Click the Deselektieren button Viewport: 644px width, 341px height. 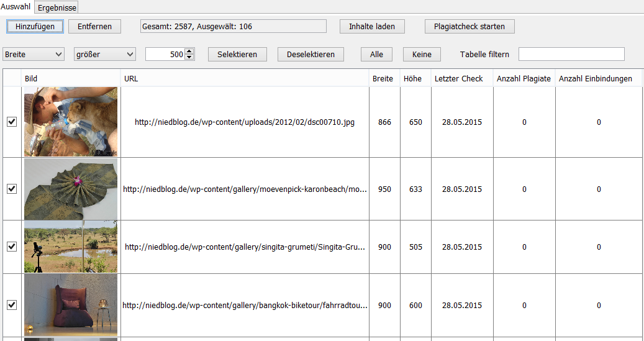(311, 54)
